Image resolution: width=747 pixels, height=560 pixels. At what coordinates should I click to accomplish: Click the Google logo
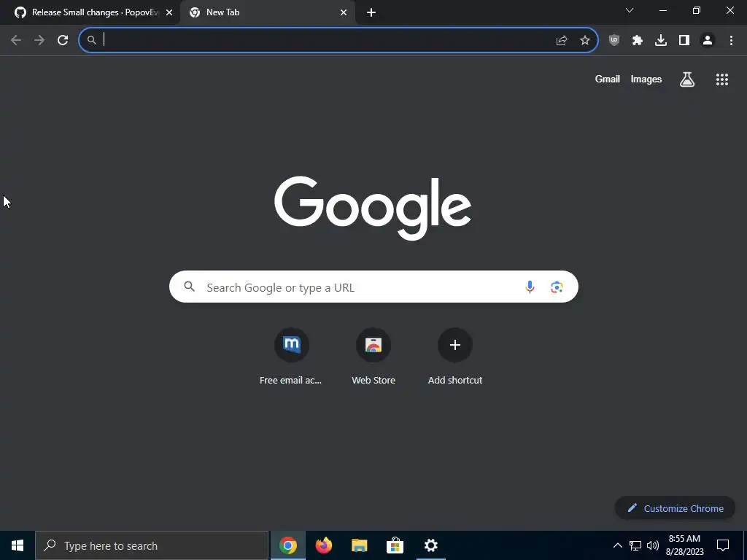(x=373, y=208)
